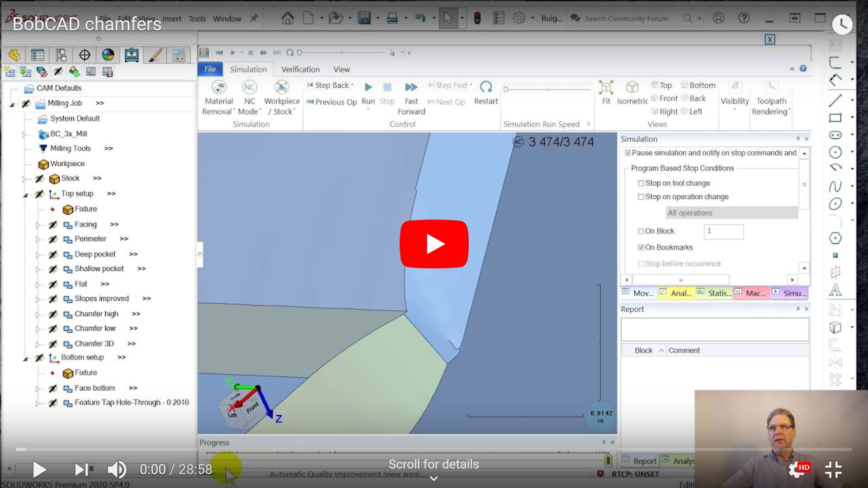
Task: Play the YouTube video with the big red button
Action: pos(434,244)
